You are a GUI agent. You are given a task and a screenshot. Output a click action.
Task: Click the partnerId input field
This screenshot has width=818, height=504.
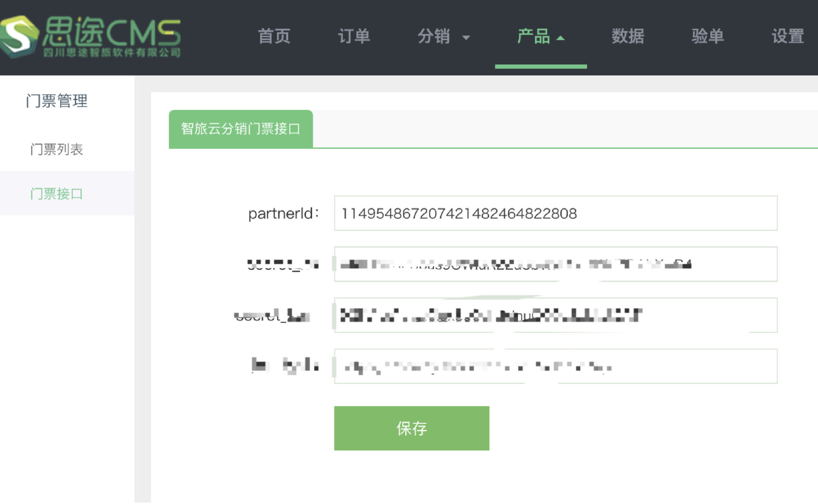pyautogui.click(x=556, y=213)
